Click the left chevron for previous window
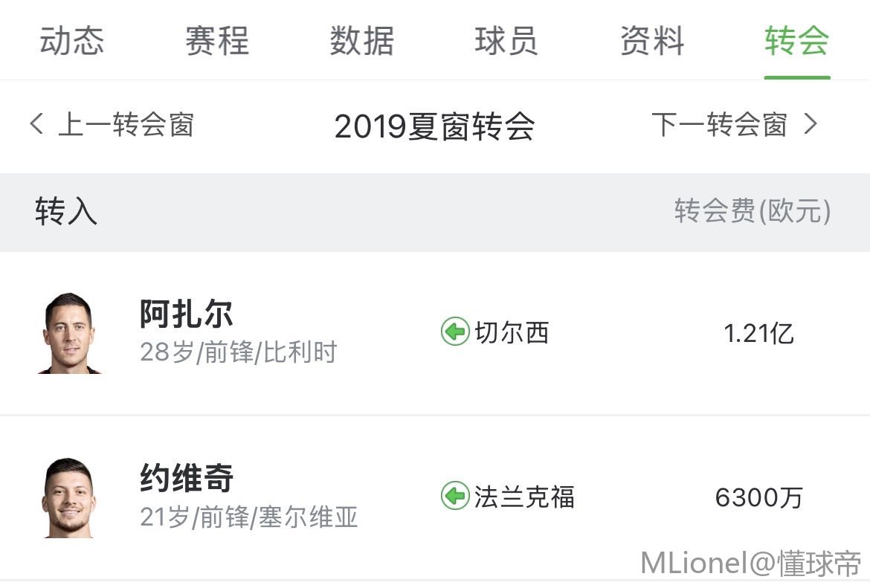 click(x=36, y=124)
